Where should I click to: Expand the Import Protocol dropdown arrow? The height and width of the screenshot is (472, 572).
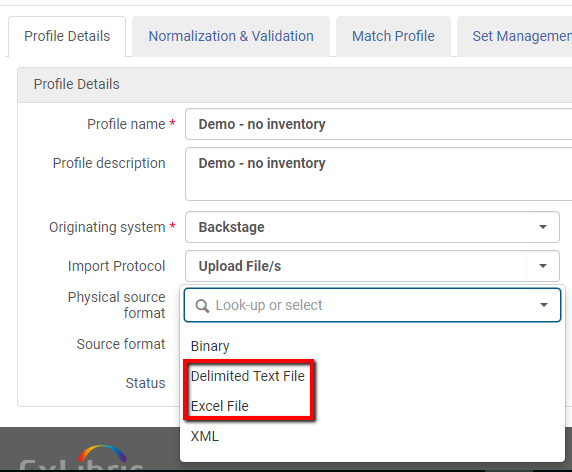(x=543, y=266)
